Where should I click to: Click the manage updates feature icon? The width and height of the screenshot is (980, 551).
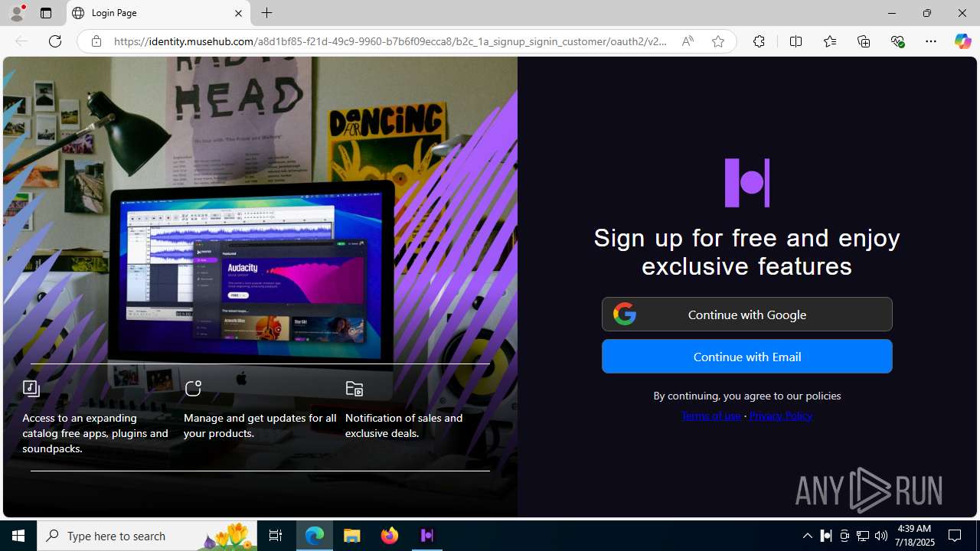pos(193,389)
